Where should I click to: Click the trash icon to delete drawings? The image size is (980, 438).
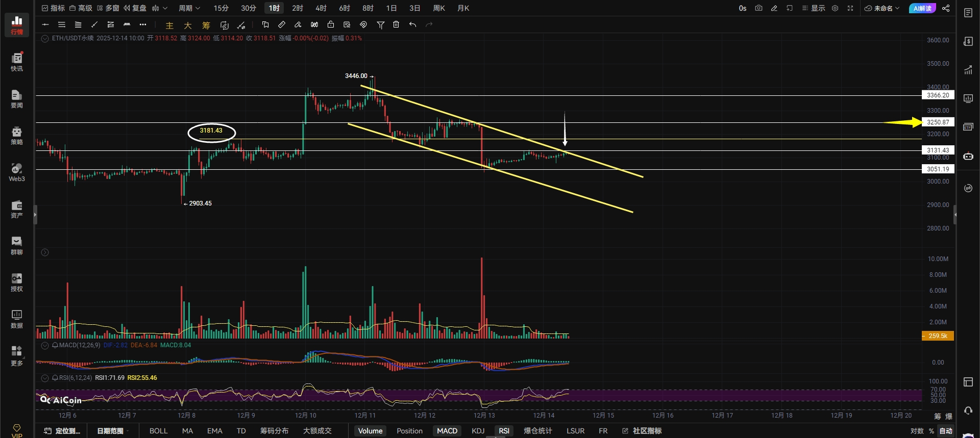pyautogui.click(x=396, y=24)
